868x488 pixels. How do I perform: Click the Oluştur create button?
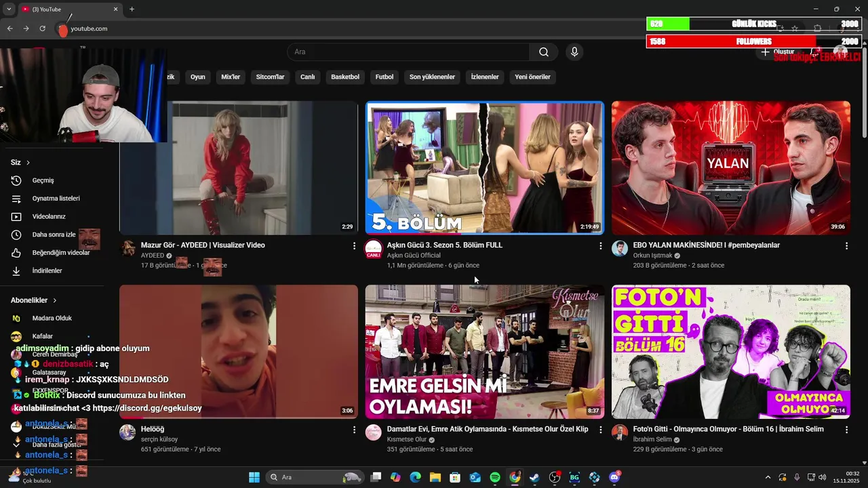pyautogui.click(x=777, y=52)
